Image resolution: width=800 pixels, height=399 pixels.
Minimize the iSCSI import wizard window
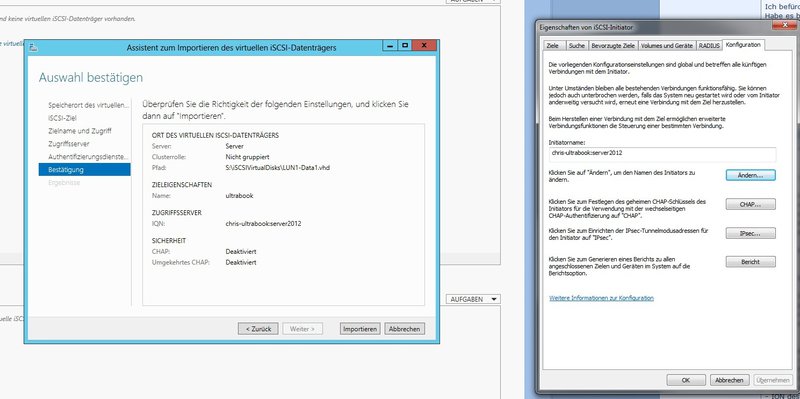point(390,46)
